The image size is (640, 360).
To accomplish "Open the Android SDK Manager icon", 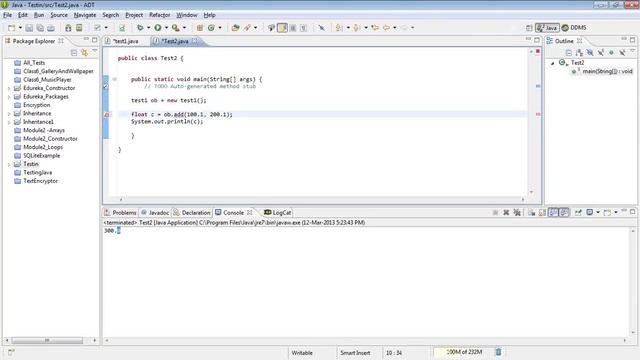I will [68, 28].
